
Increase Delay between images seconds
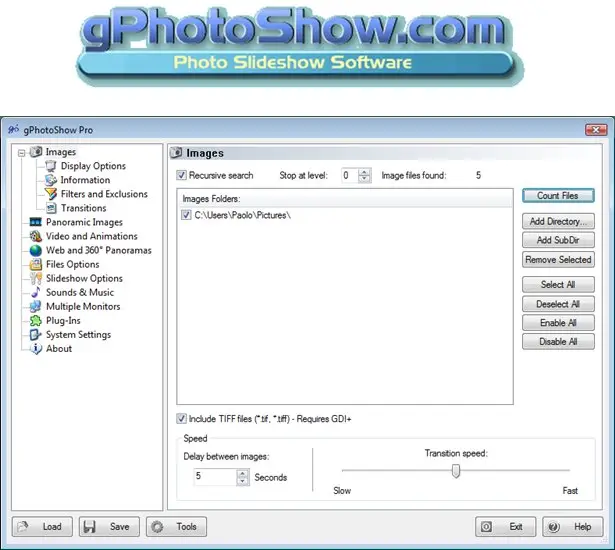pyautogui.click(x=242, y=474)
